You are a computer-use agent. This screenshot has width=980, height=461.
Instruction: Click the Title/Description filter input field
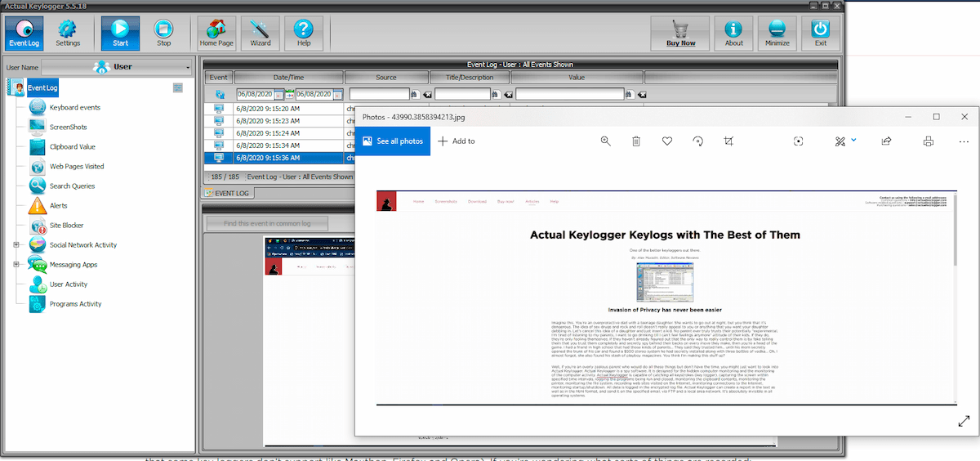[x=462, y=94]
